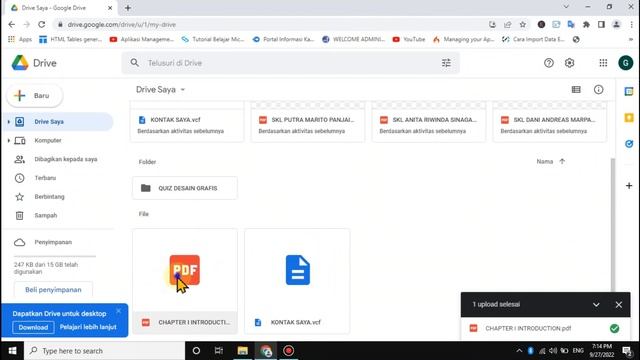Click Pelajari lebih lanjut link
Viewport: 640px width, 360px height.
pyautogui.click(x=88, y=327)
